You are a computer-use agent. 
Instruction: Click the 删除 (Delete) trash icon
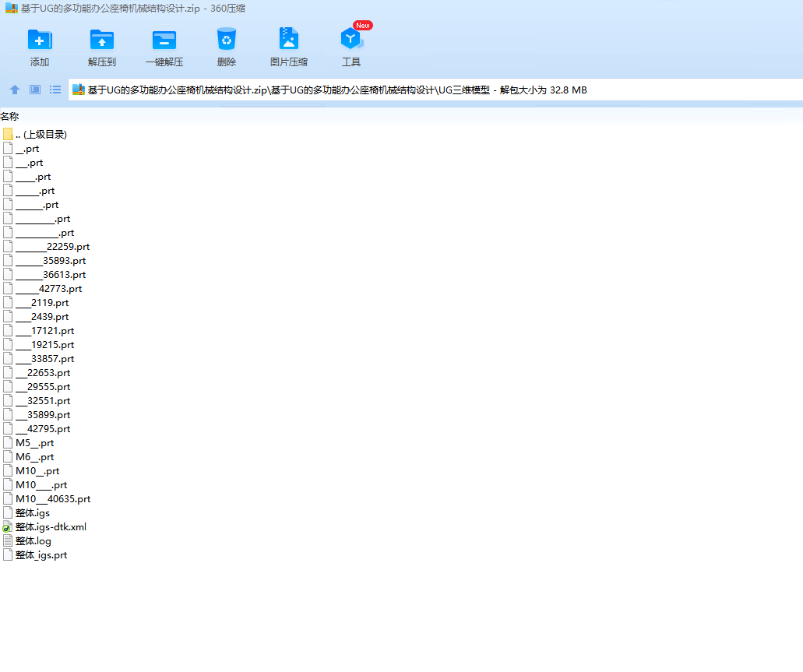[x=227, y=39]
